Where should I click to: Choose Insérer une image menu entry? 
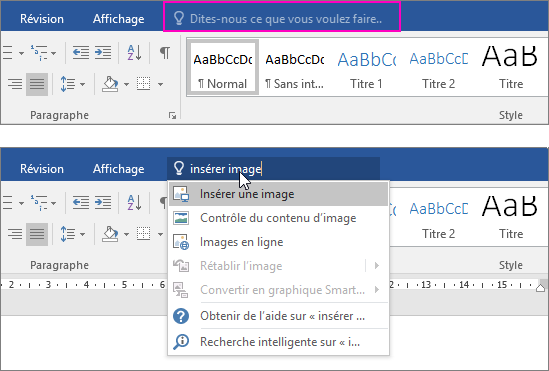278,194
